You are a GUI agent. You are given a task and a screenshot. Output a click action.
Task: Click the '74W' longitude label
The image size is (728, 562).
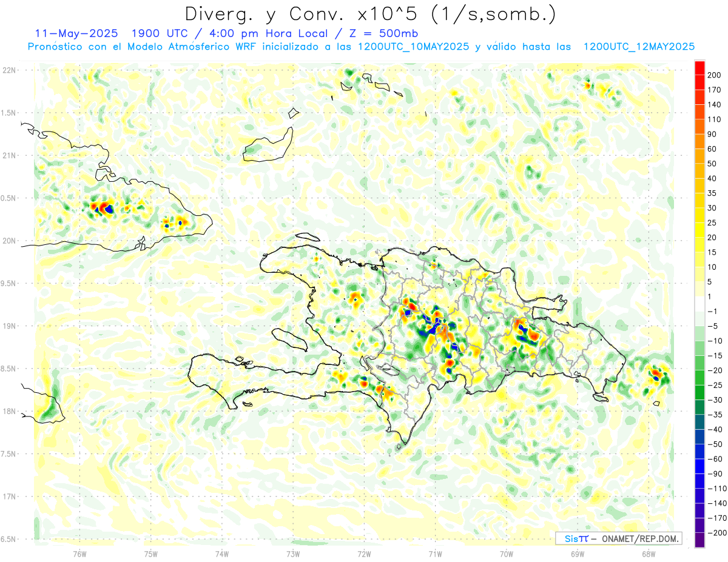click(x=222, y=554)
